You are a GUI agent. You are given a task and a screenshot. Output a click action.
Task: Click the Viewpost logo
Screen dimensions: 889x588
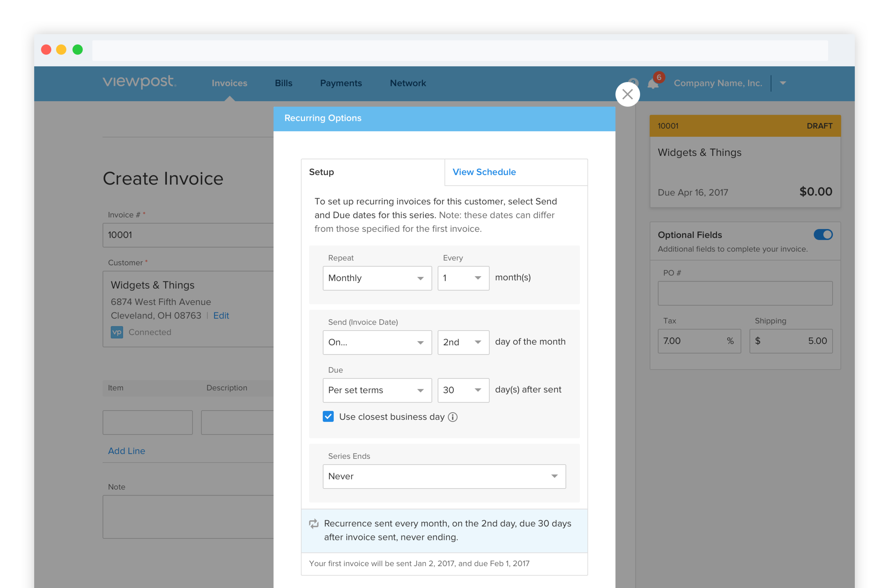click(x=139, y=81)
